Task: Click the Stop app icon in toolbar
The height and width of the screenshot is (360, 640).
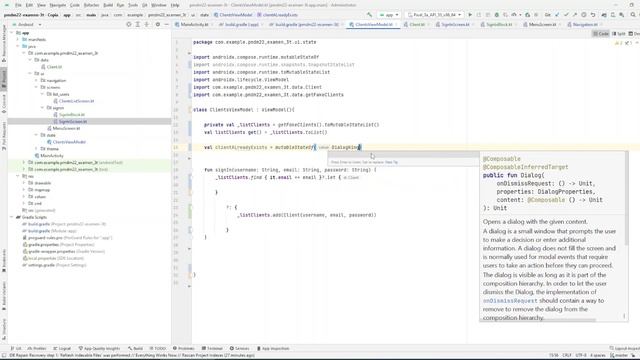Action: point(536,15)
